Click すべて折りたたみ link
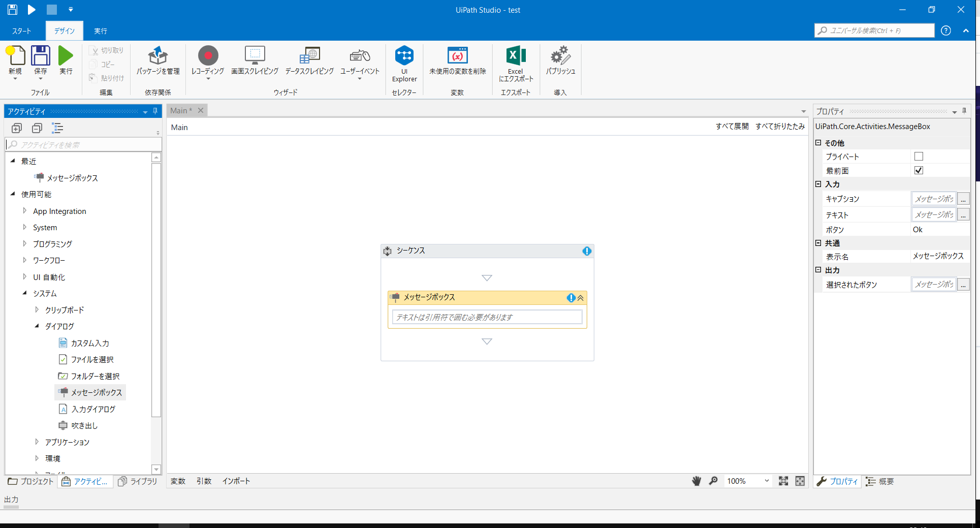The height and width of the screenshot is (528, 980). [x=780, y=127]
